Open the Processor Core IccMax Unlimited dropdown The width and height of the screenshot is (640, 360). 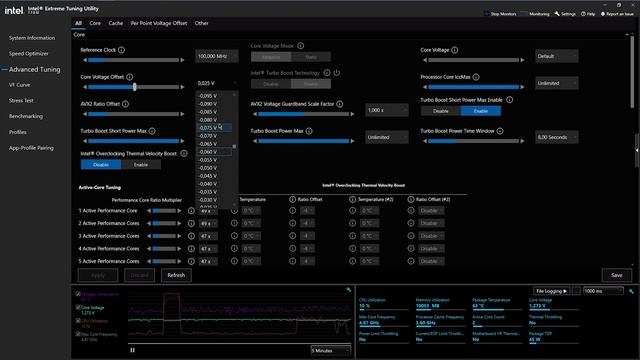pyautogui.click(x=556, y=83)
